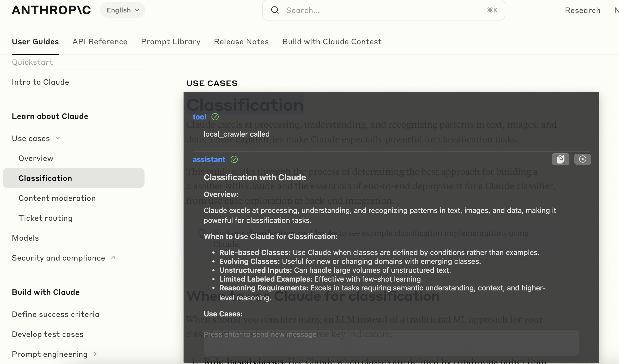Focus the Search... input field
619x364 pixels.
pos(383,10)
